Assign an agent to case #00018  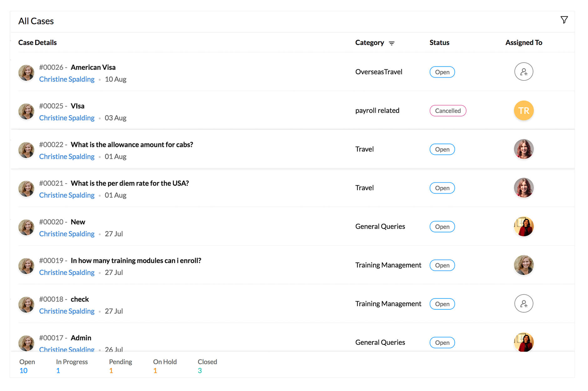tap(524, 303)
